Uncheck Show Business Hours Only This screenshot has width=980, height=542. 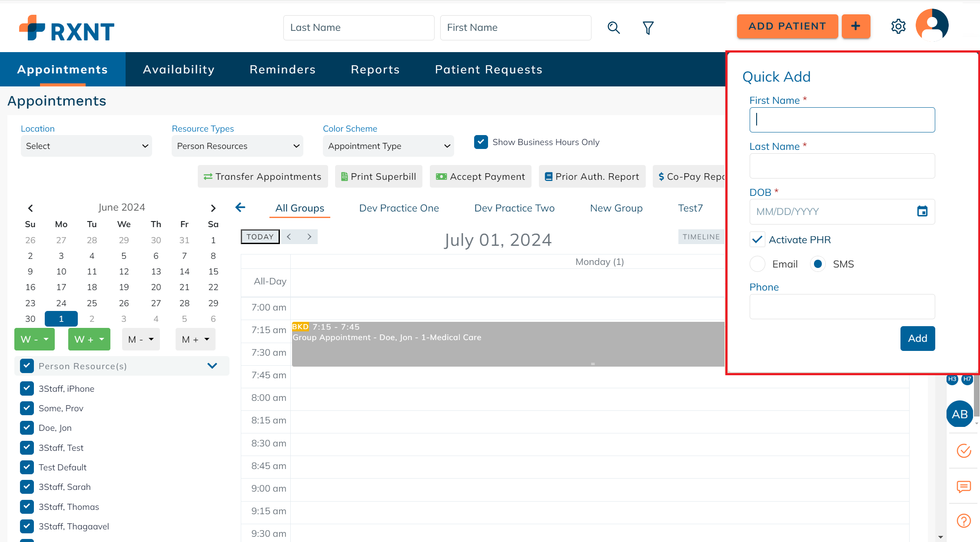click(x=481, y=142)
